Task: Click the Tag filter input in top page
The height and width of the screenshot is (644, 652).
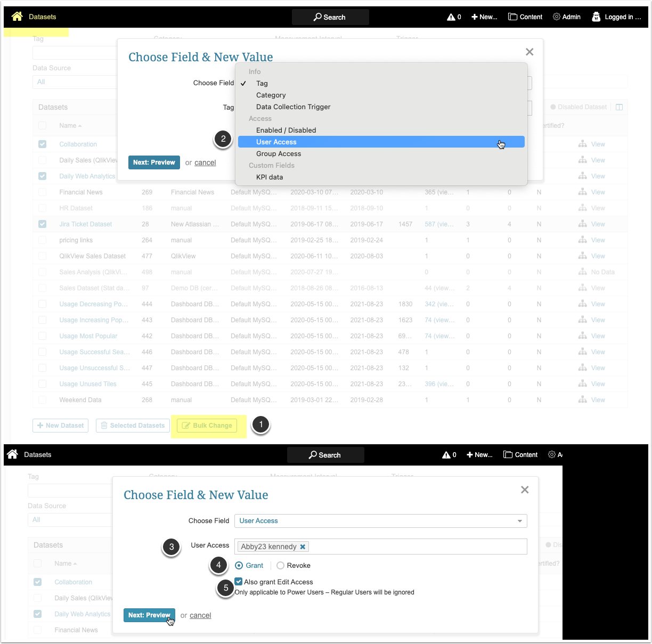Action: (x=75, y=53)
